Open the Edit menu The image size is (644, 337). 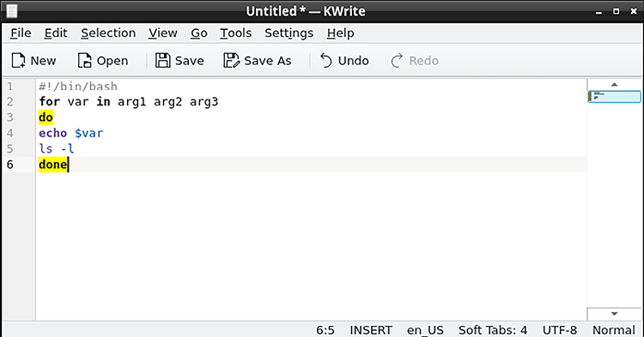click(56, 33)
